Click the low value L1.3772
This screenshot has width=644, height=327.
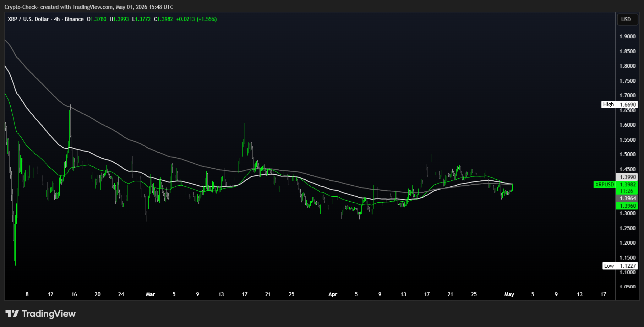click(x=141, y=19)
